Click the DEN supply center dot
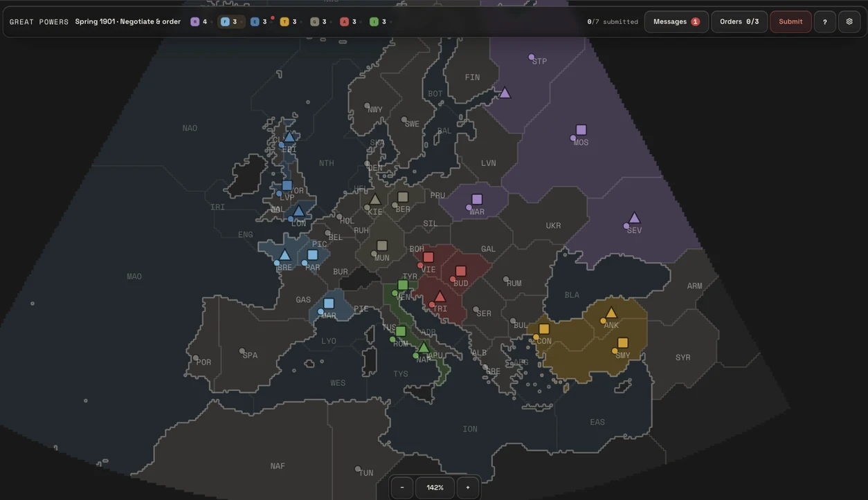 (368, 164)
